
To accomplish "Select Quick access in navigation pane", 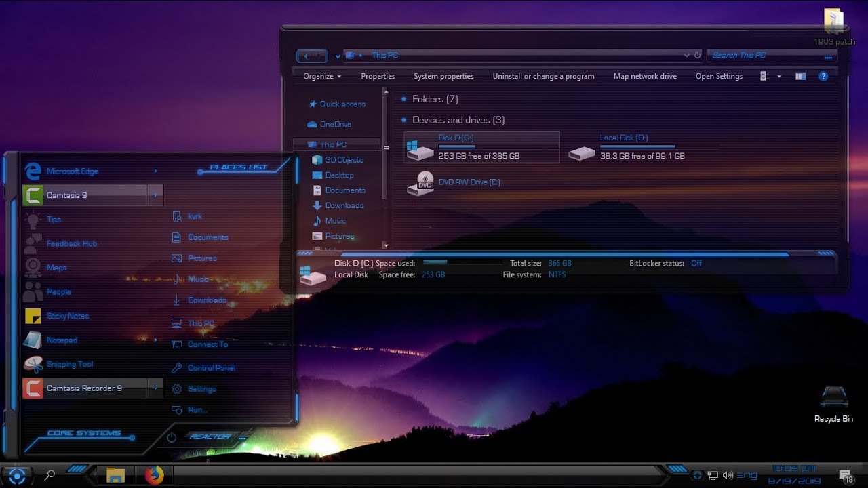I will click(337, 104).
